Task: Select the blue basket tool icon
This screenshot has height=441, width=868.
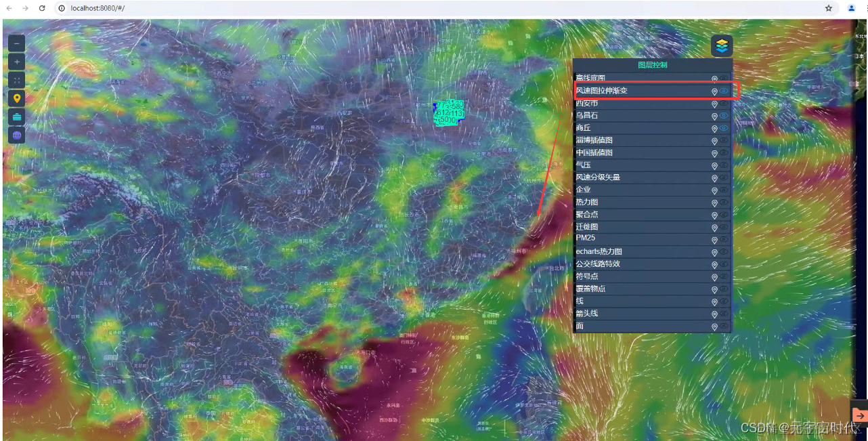Action: coord(16,116)
